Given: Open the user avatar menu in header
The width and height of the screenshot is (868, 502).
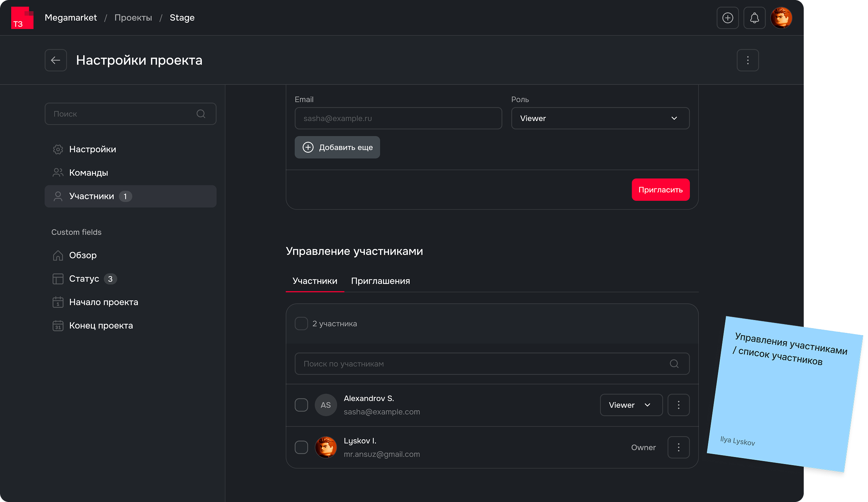Looking at the screenshot, I should click(x=781, y=18).
